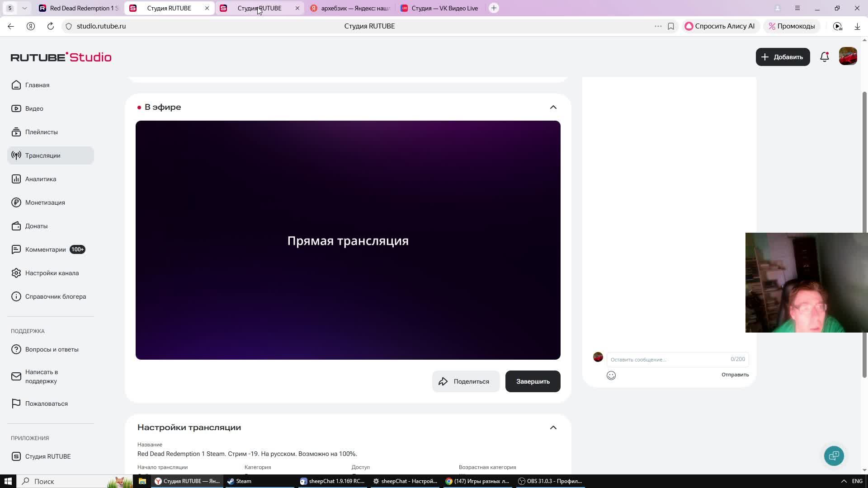Collapse the Настройки трансляции section

pos(553,427)
